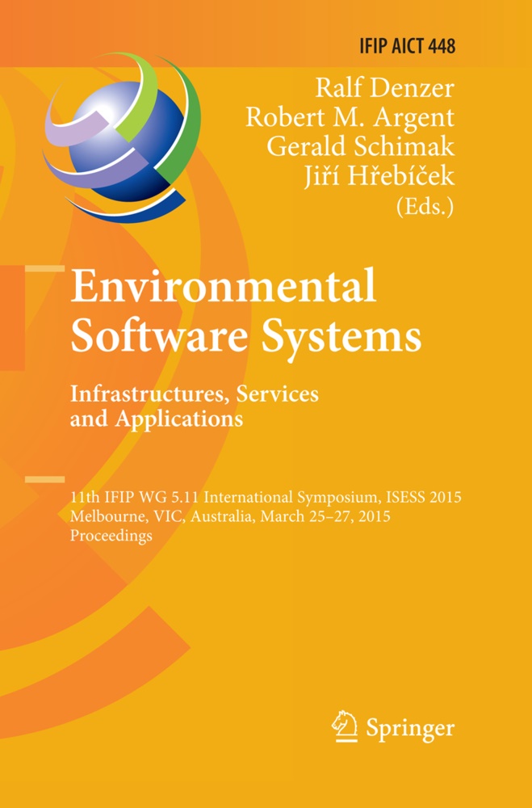The image size is (532, 808).
Task: Click the 11th IFIP WG 5.11 Symposium line
Action: point(266,497)
